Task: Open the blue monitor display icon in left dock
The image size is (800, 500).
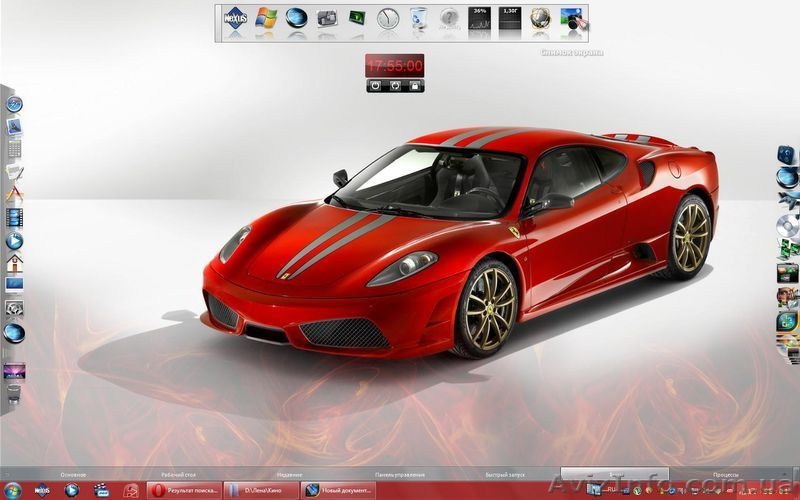Action: pos(14,285)
